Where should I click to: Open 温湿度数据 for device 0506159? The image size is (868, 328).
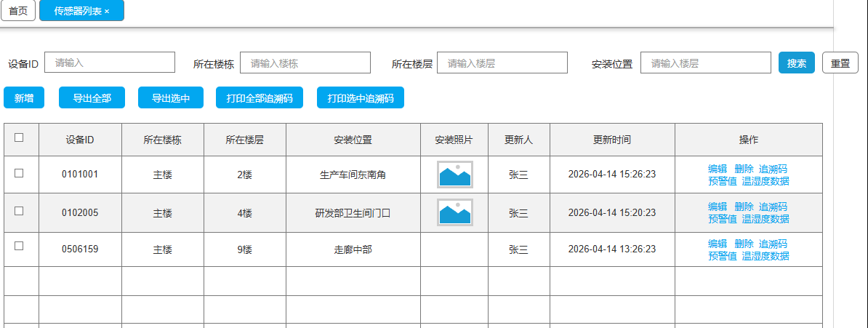(x=765, y=255)
